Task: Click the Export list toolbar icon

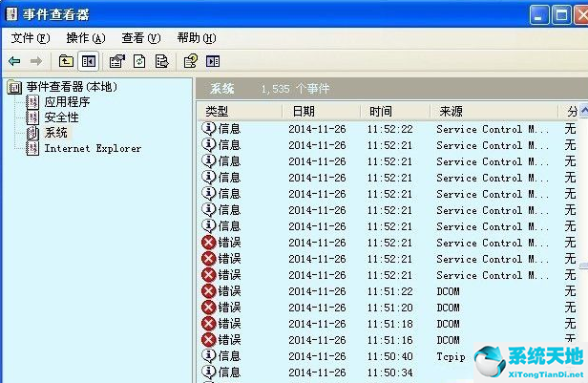Action: 161,61
